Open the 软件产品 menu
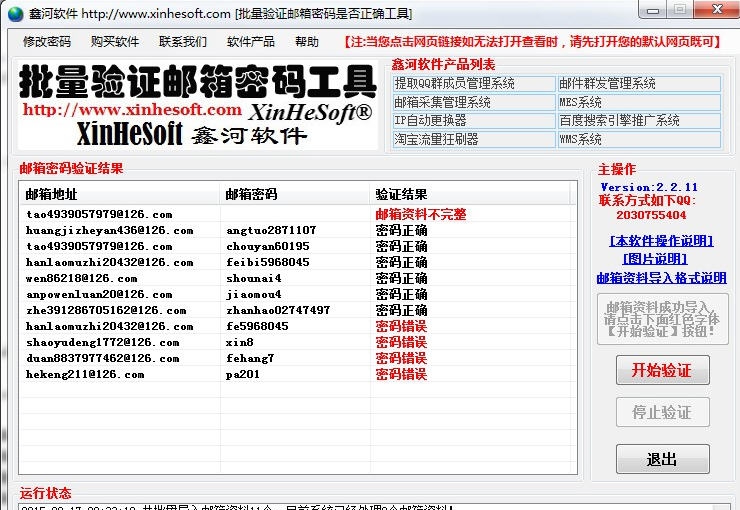 point(251,42)
